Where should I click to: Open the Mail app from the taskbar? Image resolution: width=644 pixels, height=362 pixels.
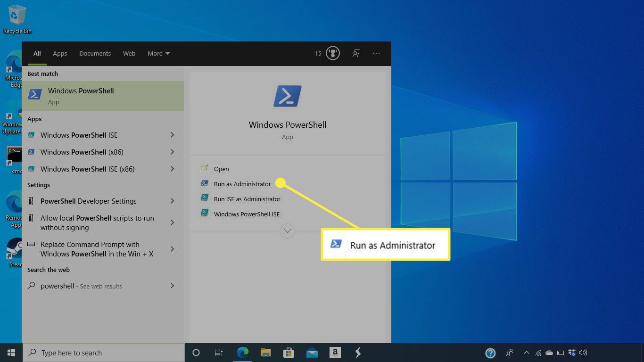[x=312, y=353]
